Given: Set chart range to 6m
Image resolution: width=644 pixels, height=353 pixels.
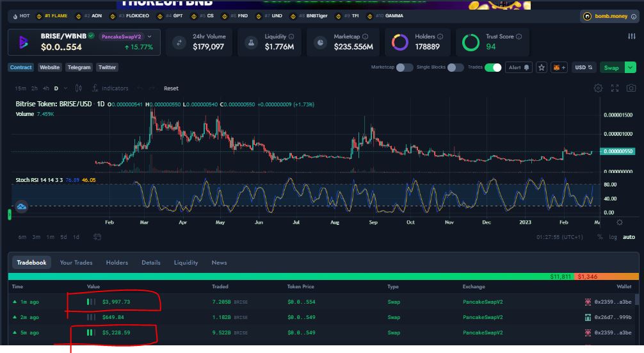Looking at the screenshot, I should click(x=22, y=237).
